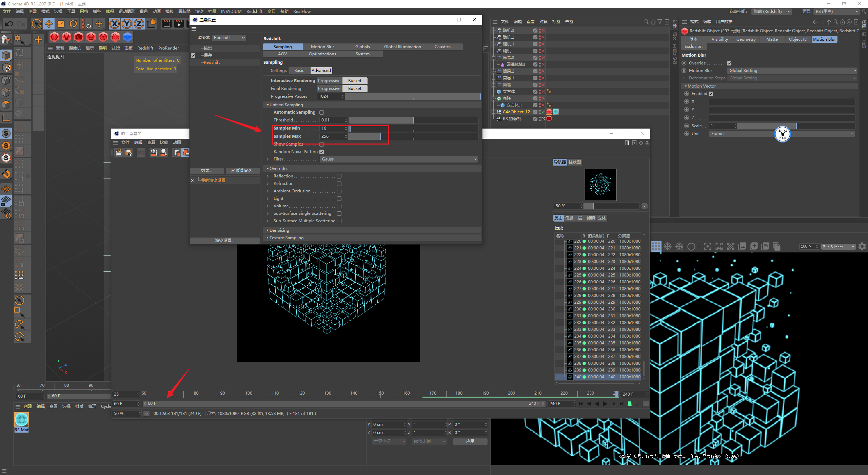Open the Global Illumination tab
Viewport: 868px width, 475px height.
click(402, 46)
